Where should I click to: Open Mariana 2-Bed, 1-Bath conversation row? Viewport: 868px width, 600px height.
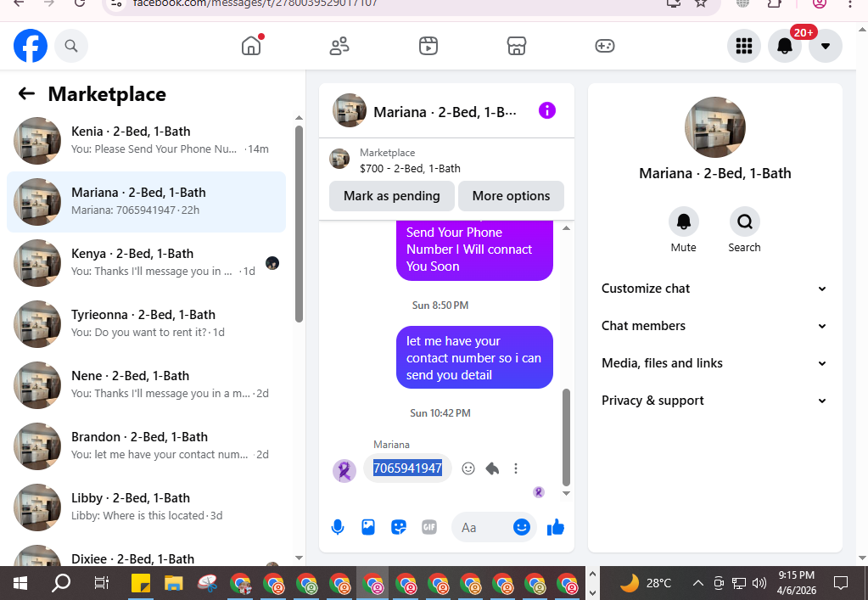click(146, 201)
